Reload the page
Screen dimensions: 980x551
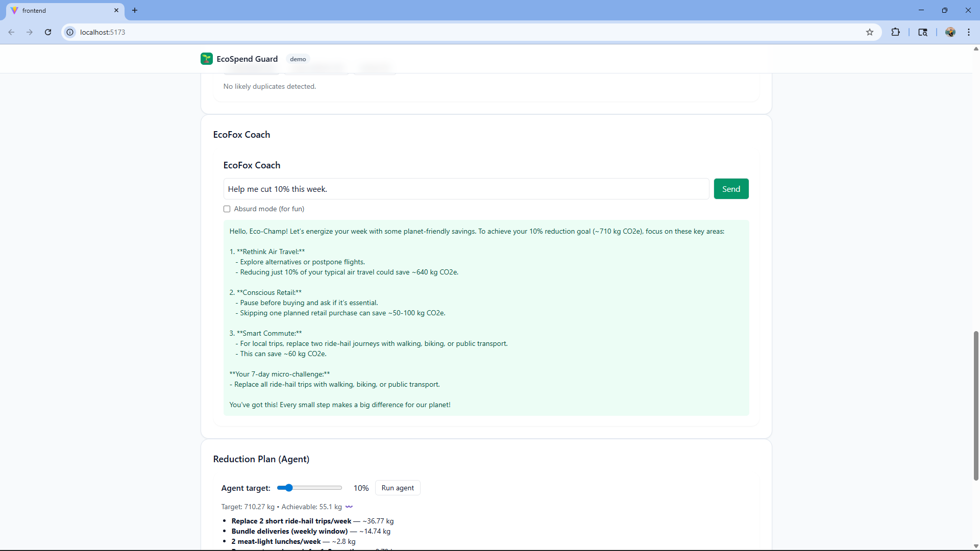[48, 32]
